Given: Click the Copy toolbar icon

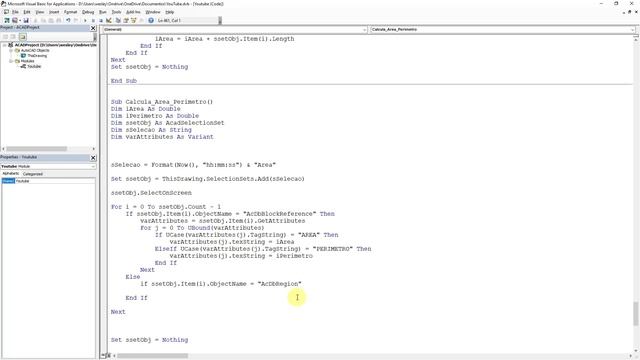Looking at the screenshot, I should tap(43, 20).
